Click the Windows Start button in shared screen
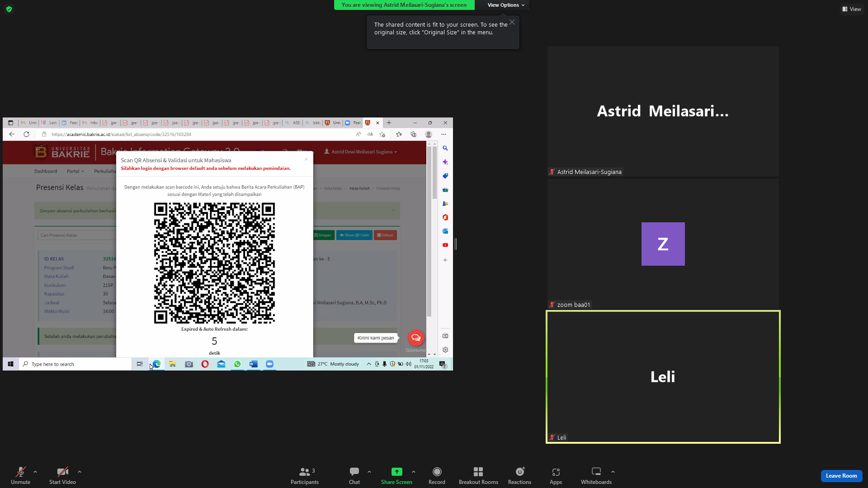This screenshot has height=488, width=868. (x=10, y=364)
